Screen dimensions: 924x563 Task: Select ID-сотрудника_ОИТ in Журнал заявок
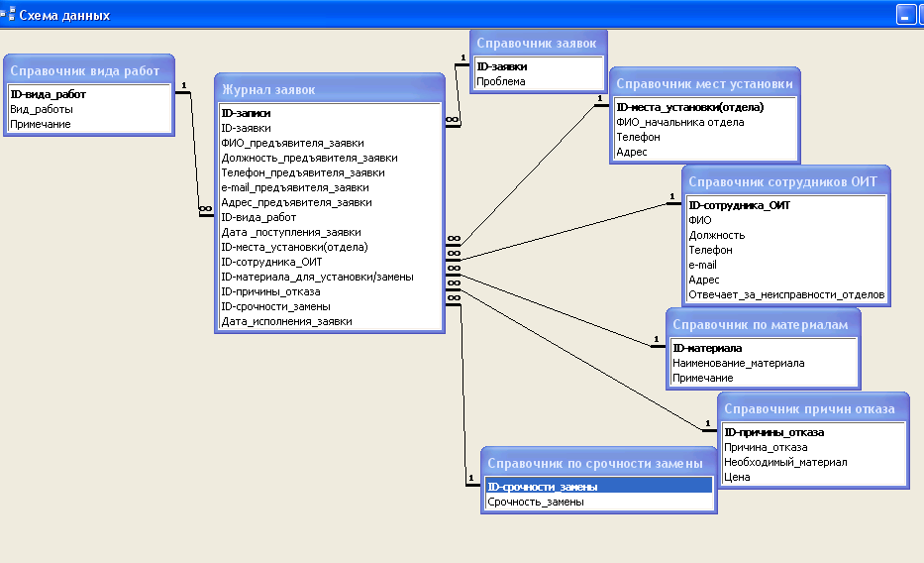330,262
